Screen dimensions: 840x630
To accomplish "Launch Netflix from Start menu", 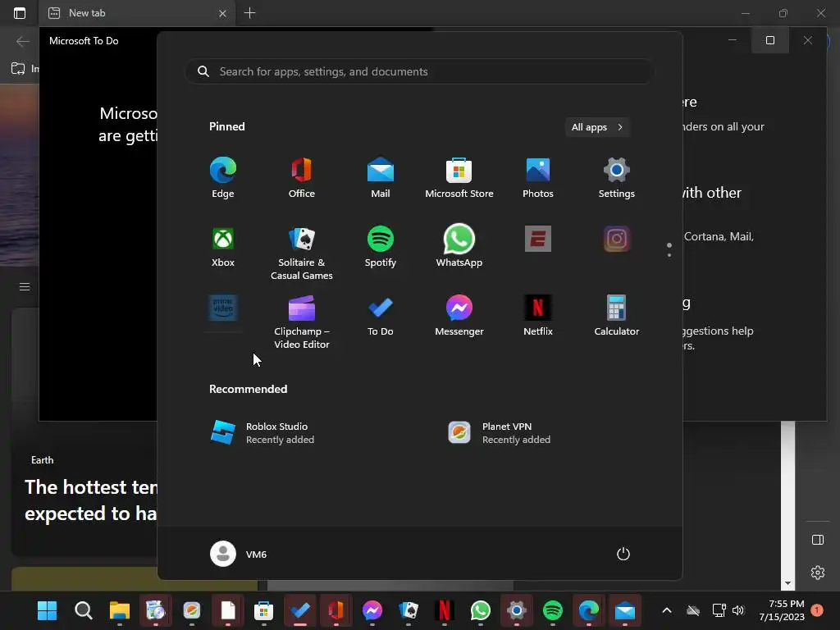I will pos(538,316).
